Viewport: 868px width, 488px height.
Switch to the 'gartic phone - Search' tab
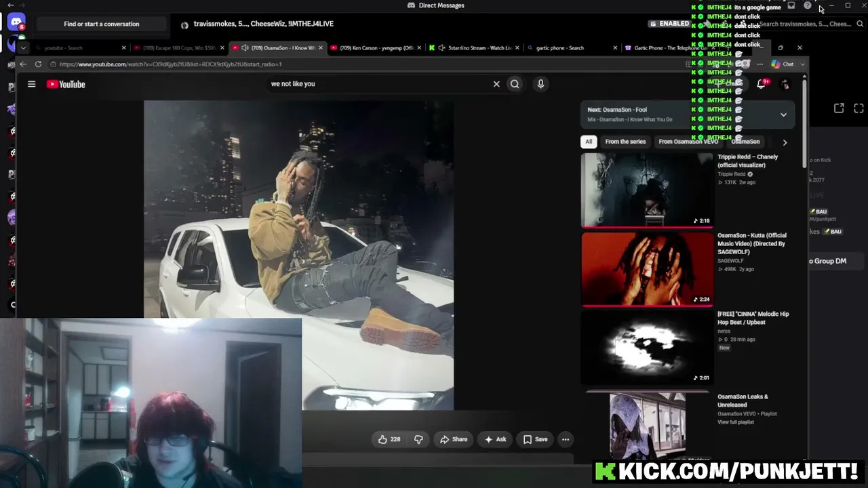(572, 48)
